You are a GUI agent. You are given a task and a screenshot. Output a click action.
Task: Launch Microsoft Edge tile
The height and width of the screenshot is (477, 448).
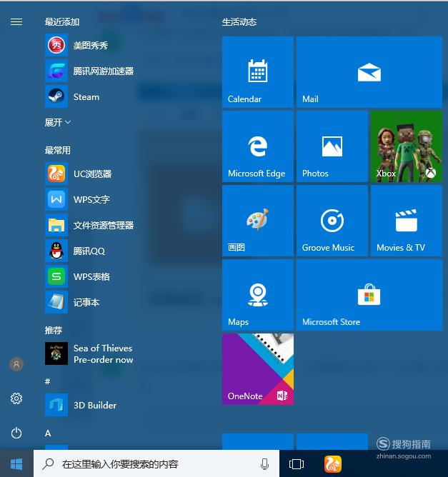[x=258, y=146]
